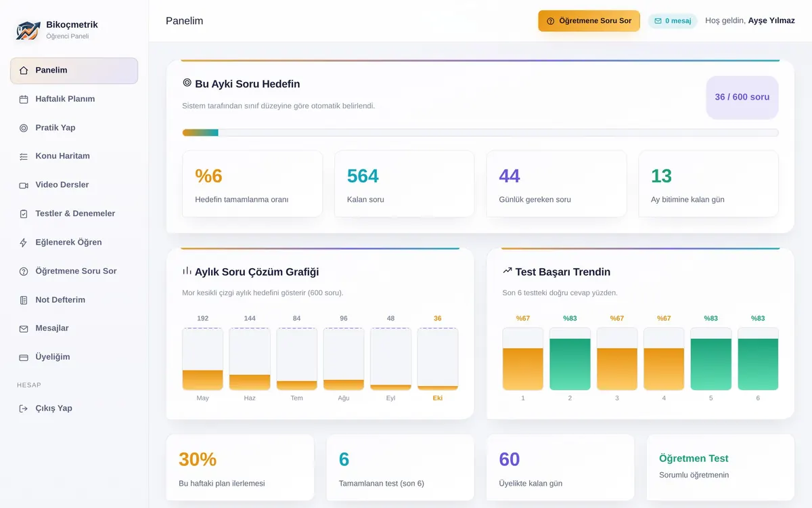Select the 60 Üyelikte kalan gün card
Viewport: 812px width, 508px height.
[x=560, y=468]
